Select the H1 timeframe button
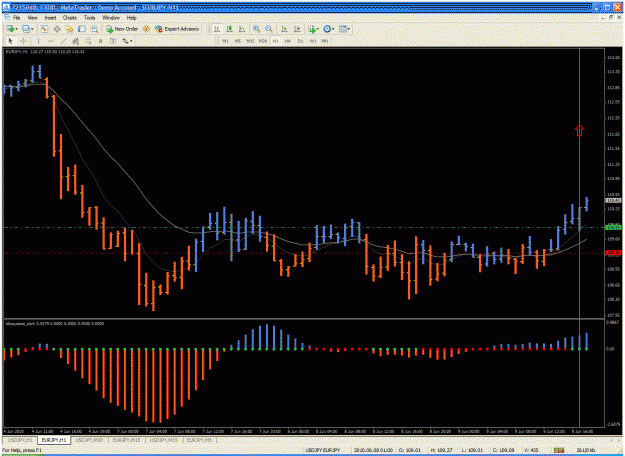Viewport: 625px width, 456px height. (x=275, y=41)
